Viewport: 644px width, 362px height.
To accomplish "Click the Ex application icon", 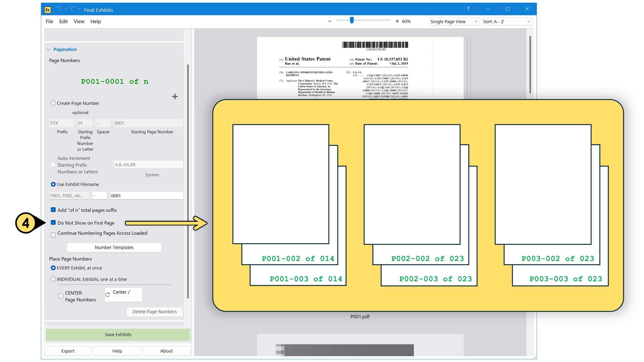I will [x=48, y=10].
